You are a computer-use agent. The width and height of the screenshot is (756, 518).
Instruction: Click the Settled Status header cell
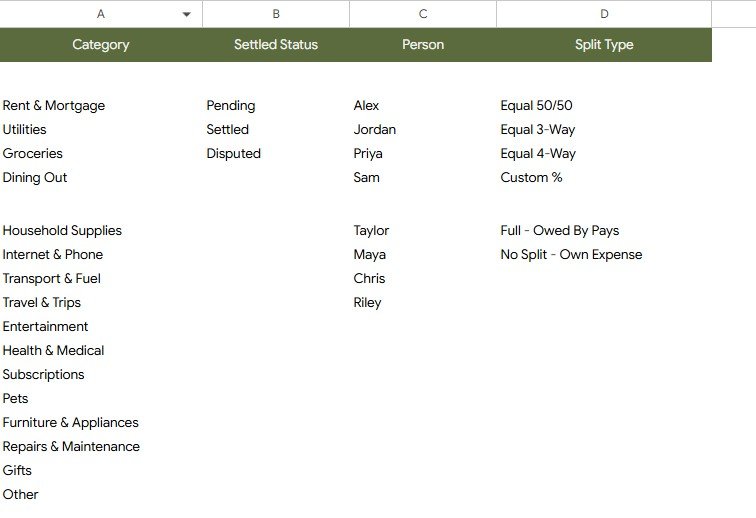(x=276, y=45)
